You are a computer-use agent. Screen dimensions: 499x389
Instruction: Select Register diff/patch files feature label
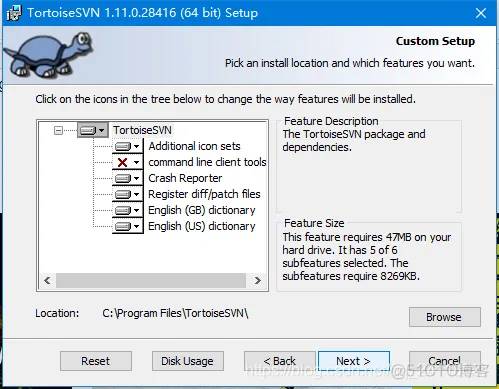[x=204, y=194]
